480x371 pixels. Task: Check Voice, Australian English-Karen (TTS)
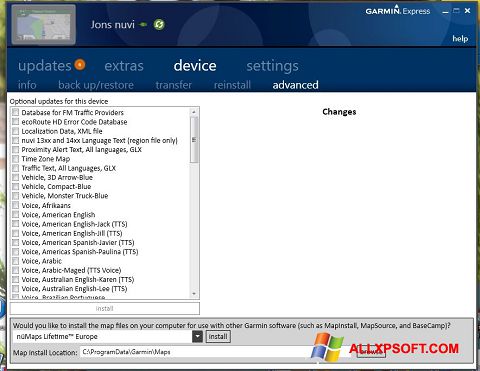(16, 279)
